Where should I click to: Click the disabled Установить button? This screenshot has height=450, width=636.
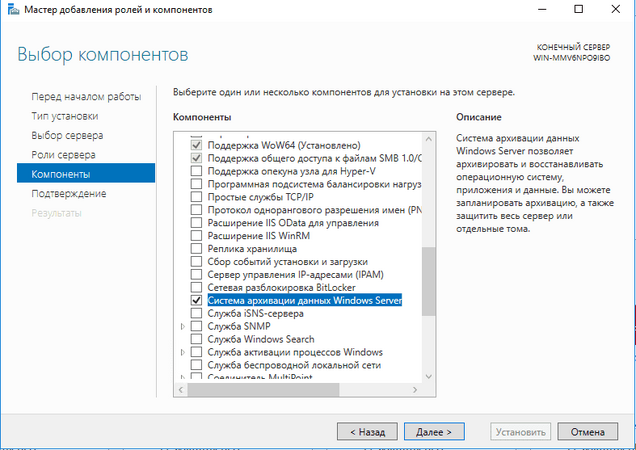520,432
